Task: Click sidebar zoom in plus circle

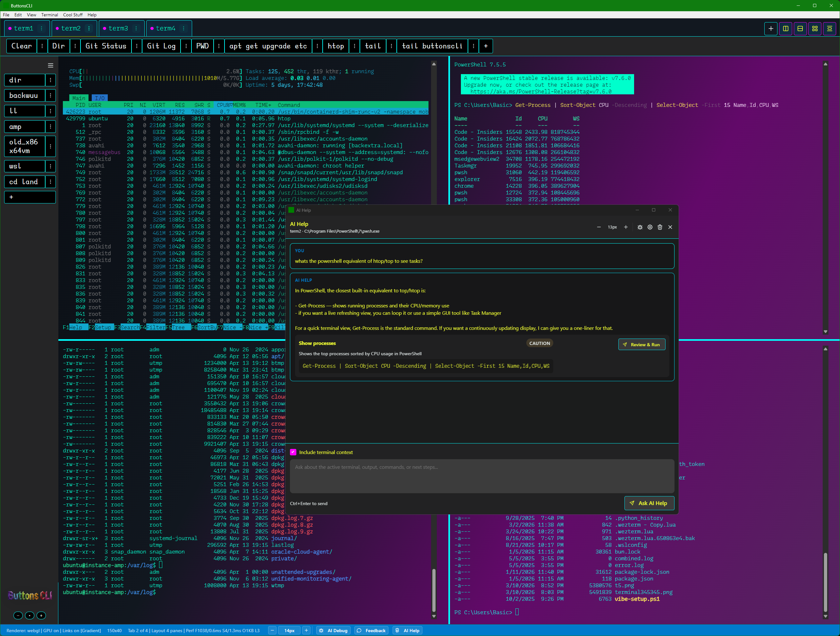Action: [41, 615]
